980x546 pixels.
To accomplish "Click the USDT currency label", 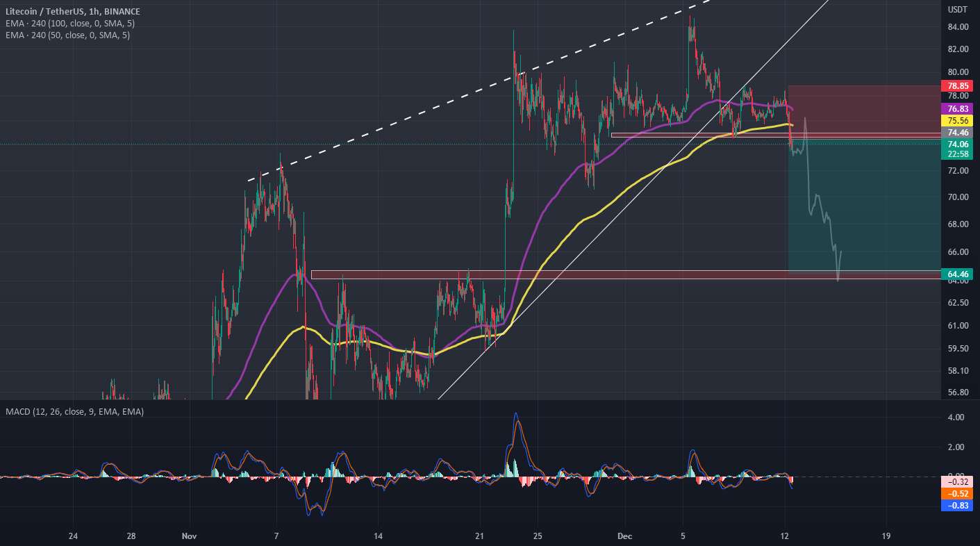I will click(958, 9).
